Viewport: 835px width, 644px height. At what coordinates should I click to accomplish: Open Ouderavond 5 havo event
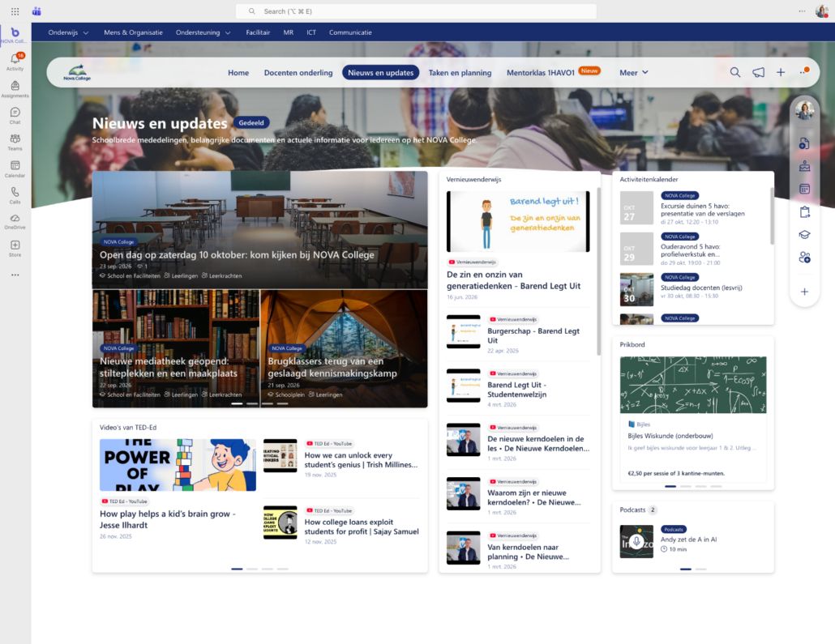click(x=694, y=249)
